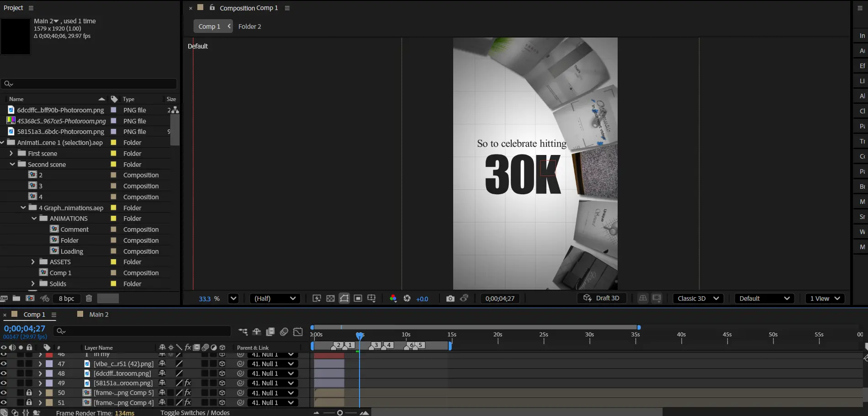
Task: Click the trash icon in Project panel
Action: (x=89, y=299)
